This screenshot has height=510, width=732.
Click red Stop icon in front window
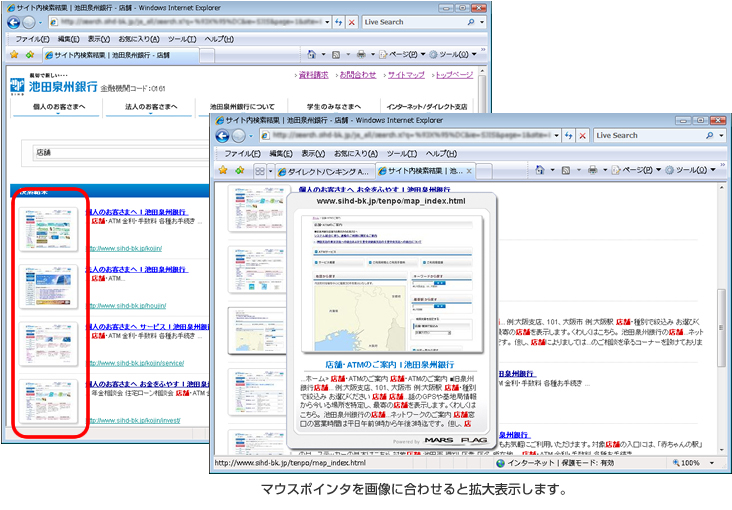(x=582, y=135)
